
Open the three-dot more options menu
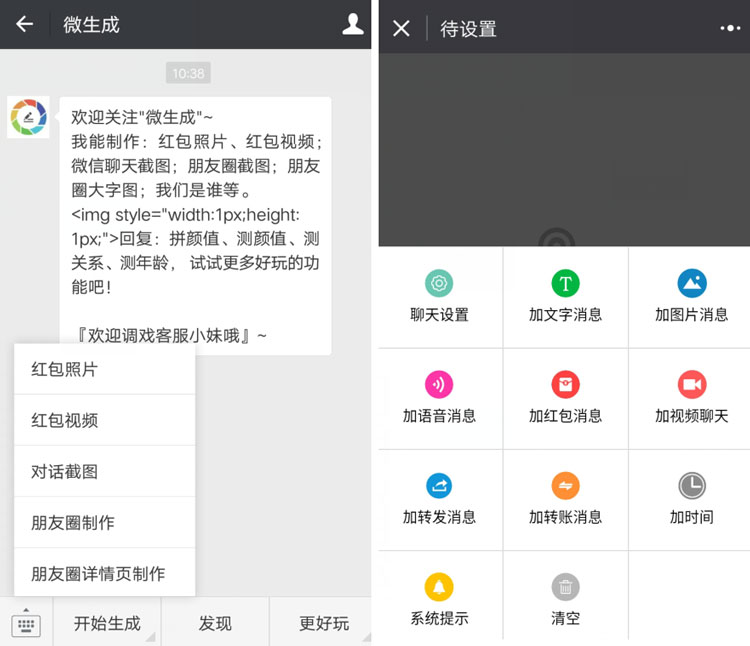730,28
